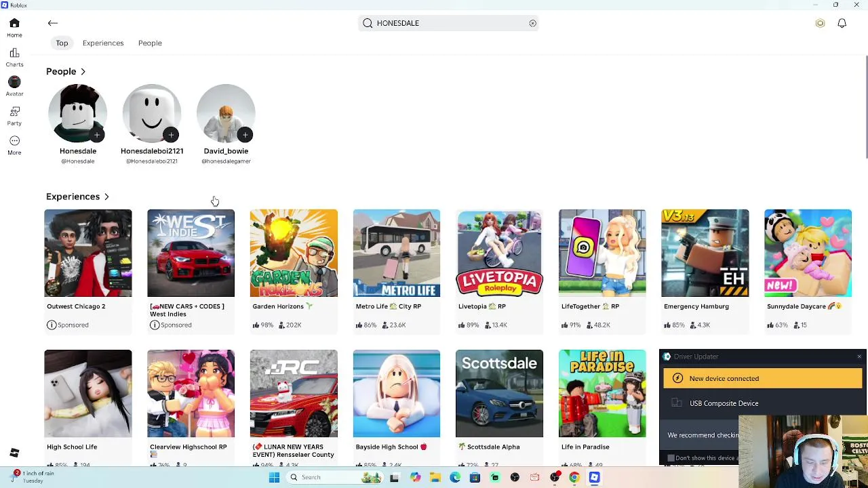Go back using the back arrow
The width and height of the screenshot is (868, 488).
tap(52, 23)
